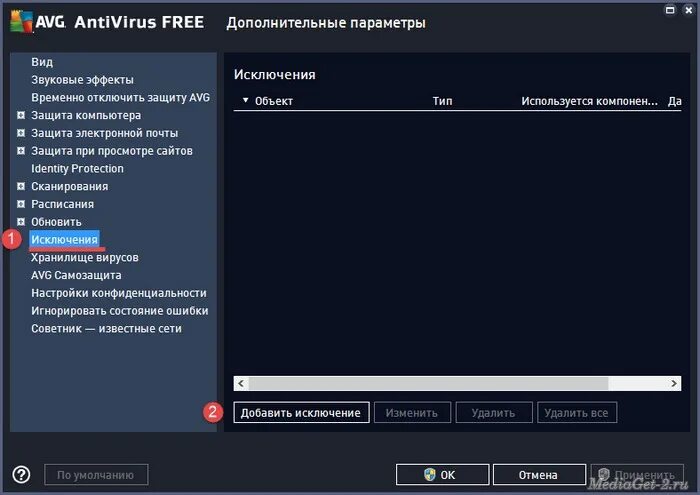700x495 pixels.
Task: Select Сканирования label
Action: 70,186
